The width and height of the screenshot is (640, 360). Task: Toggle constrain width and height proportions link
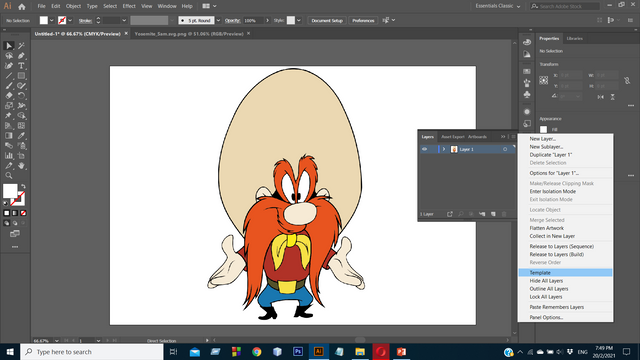click(627, 80)
